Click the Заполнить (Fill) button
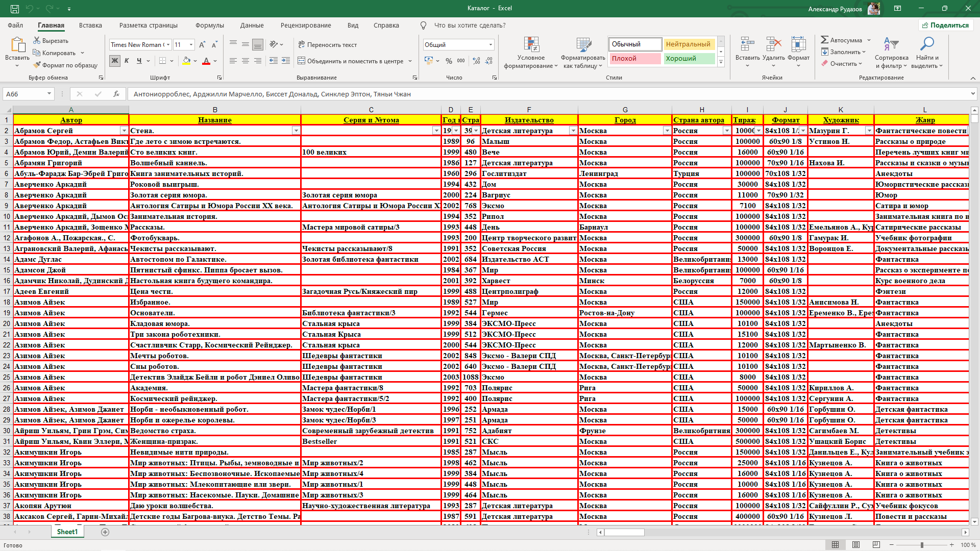The height and width of the screenshot is (551, 980). (x=844, y=52)
